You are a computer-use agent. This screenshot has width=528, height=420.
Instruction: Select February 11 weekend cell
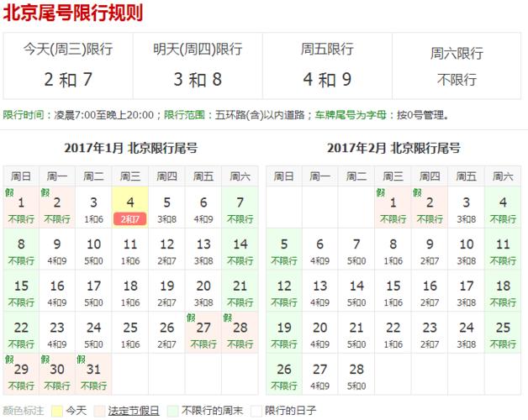click(x=503, y=249)
